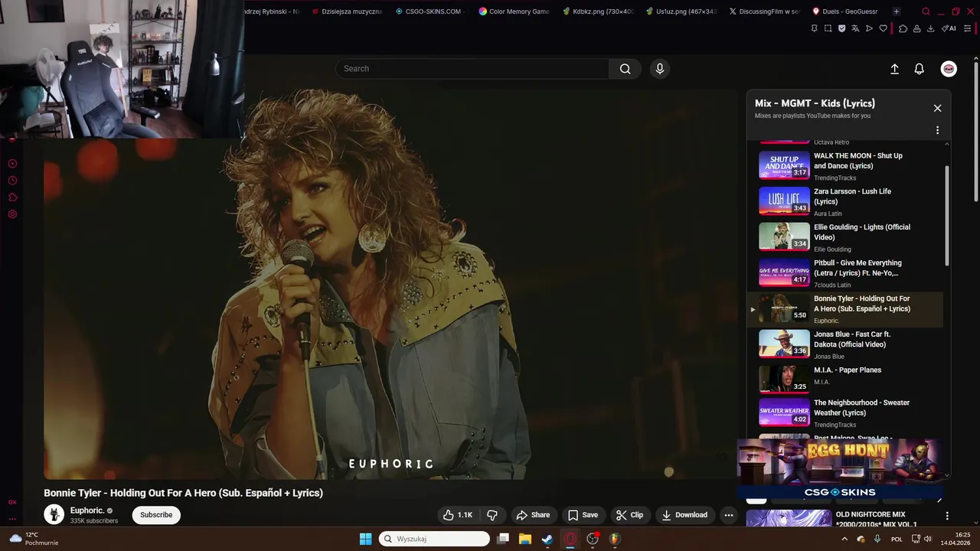
Task: Open the Euphoric. channel name link
Action: coord(87,510)
